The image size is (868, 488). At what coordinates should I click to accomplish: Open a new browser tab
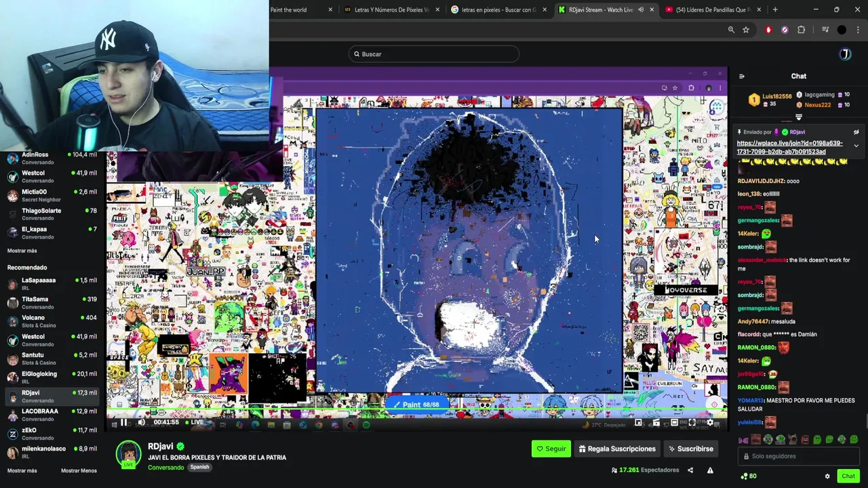pos(775,9)
